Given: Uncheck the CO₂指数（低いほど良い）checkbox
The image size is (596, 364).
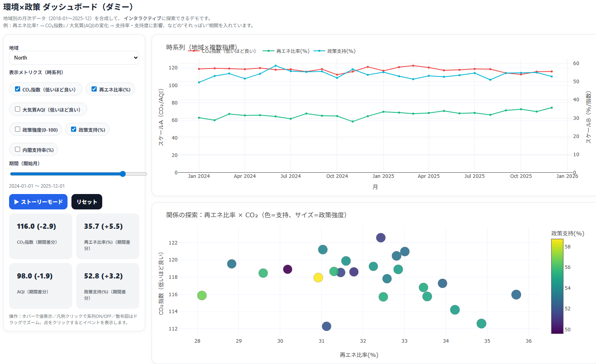Looking at the screenshot, I should (x=17, y=89).
